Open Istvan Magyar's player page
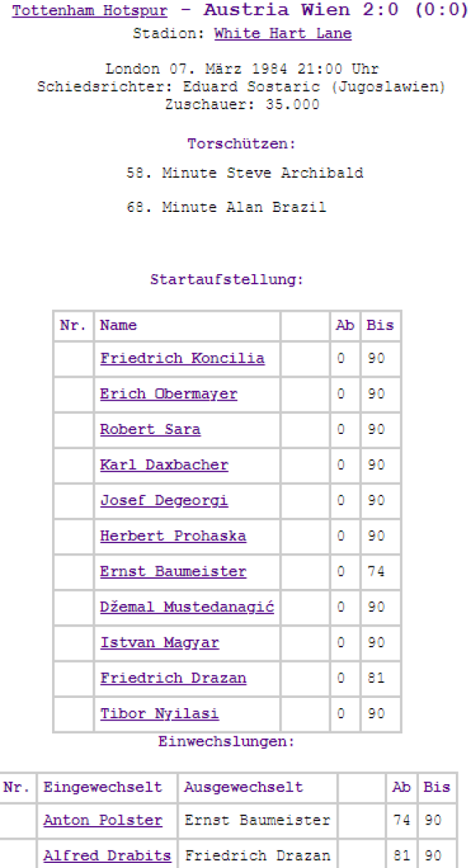 (x=159, y=642)
